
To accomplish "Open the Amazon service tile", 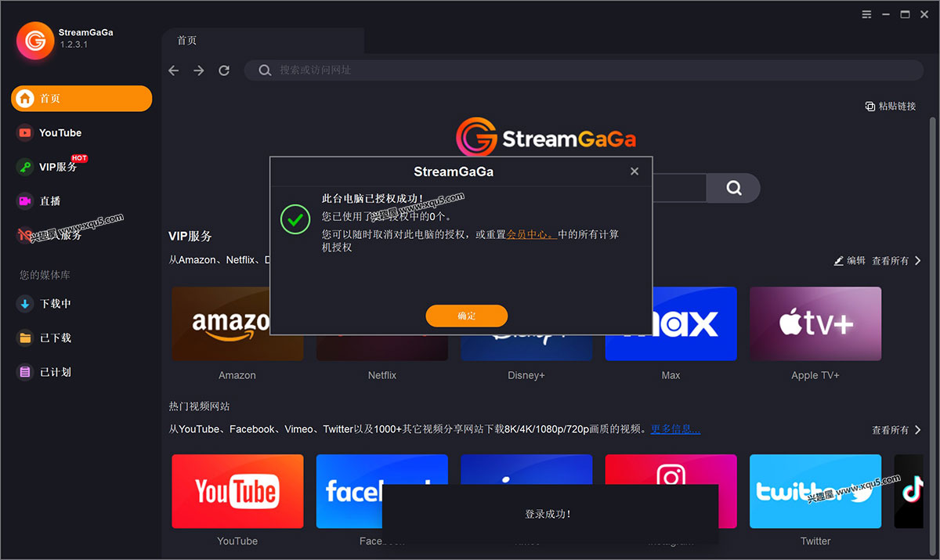I will point(237,323).
